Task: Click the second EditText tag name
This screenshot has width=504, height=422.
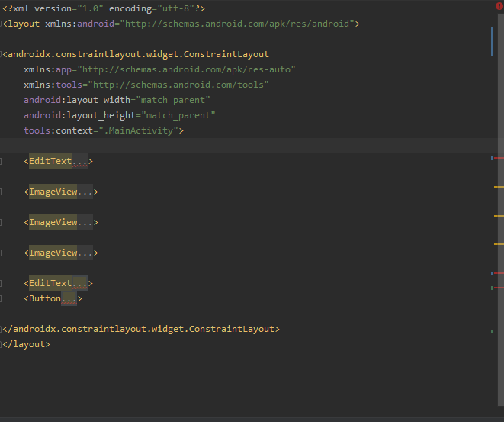Action: (50, 283)
